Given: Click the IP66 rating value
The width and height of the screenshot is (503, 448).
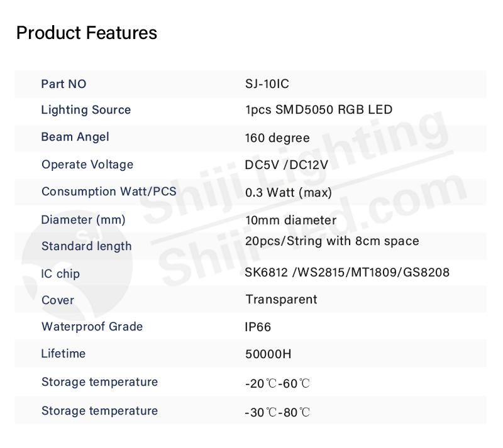Looking at the screenshot, I should [x=258, y=327].
